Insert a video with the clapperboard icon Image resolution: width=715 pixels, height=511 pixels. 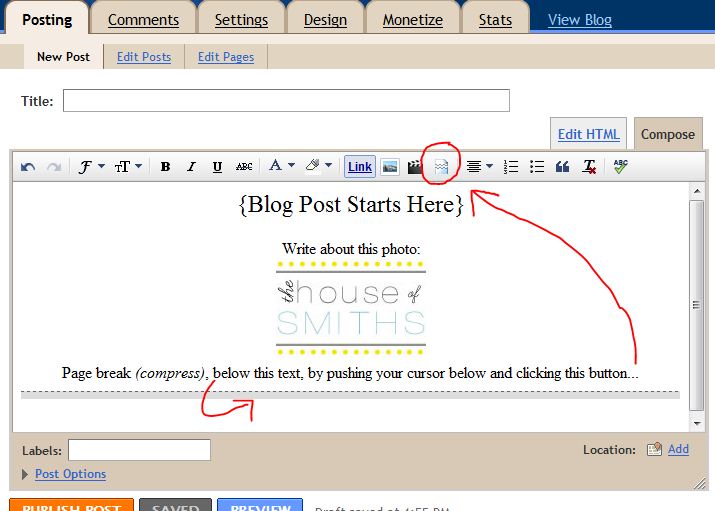414,167
